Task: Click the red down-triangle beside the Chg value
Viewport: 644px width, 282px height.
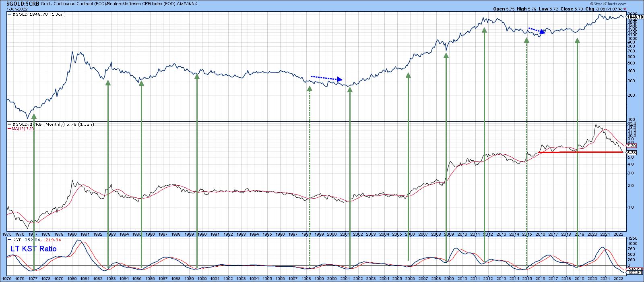Action: tap(625, 9)
